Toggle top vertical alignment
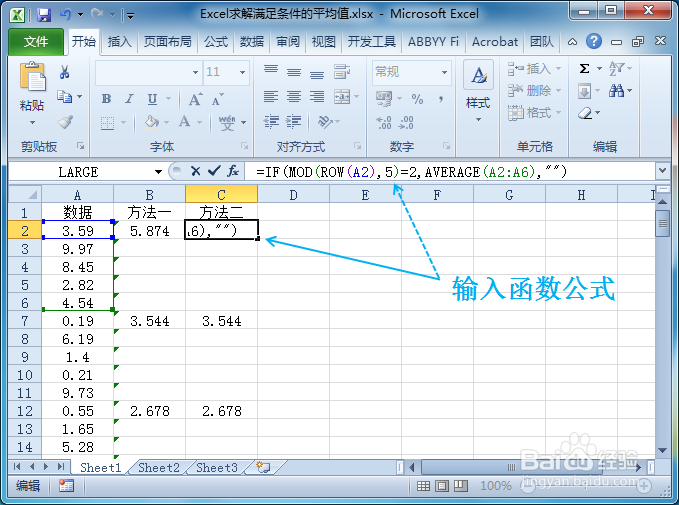The image size is (679, 505). coord(271,69)
